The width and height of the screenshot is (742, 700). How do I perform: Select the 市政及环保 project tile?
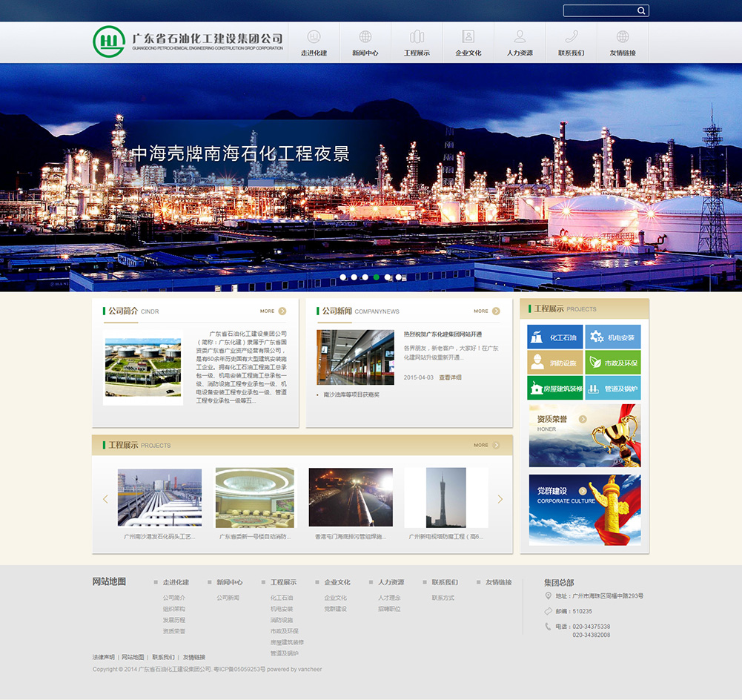pyautogui.click(x=613, y=363)
